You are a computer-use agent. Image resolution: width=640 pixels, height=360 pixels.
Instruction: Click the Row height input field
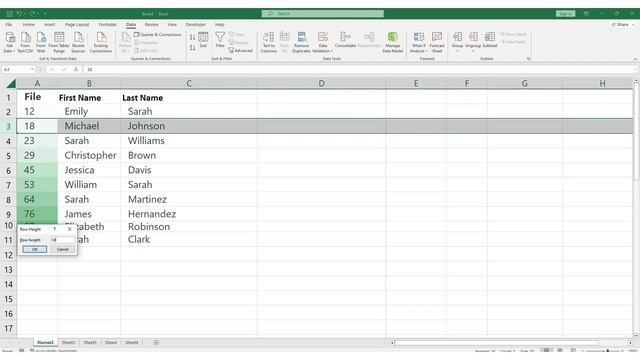62,240
